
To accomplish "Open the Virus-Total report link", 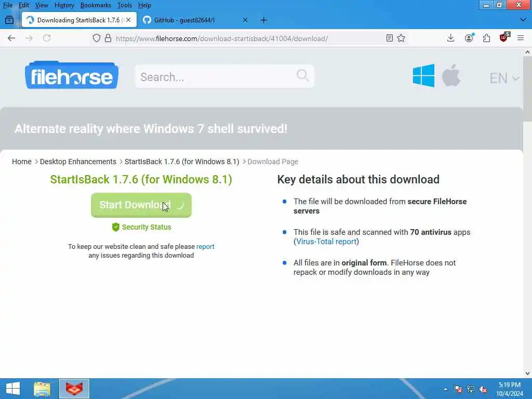I will point(326,242).
